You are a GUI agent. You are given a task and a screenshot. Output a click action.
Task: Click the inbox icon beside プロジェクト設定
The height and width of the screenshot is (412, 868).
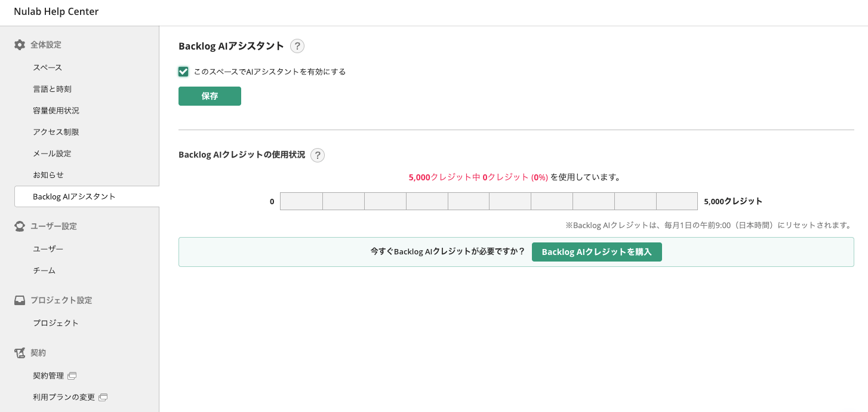[20, 300]
